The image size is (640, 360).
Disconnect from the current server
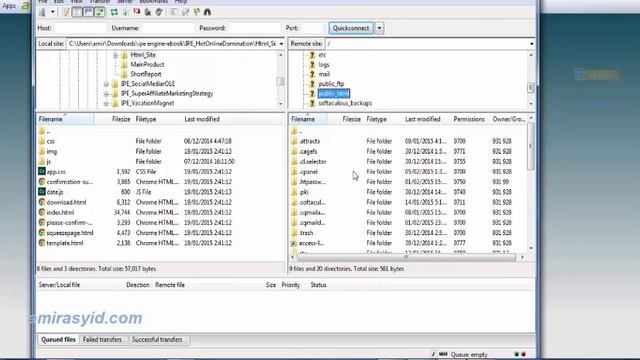point(148,12)
